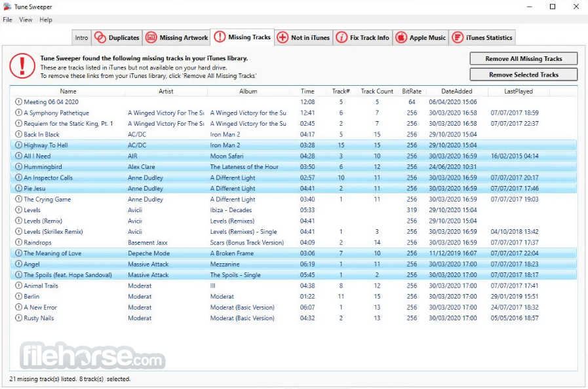Sort list by Album column header
This screenshot has height=389, width=588.
pos(248,91)
